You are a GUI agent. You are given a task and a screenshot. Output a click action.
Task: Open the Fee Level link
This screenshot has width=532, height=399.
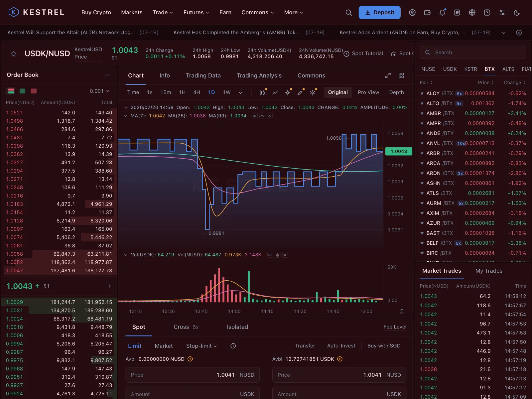pos(395,327)
